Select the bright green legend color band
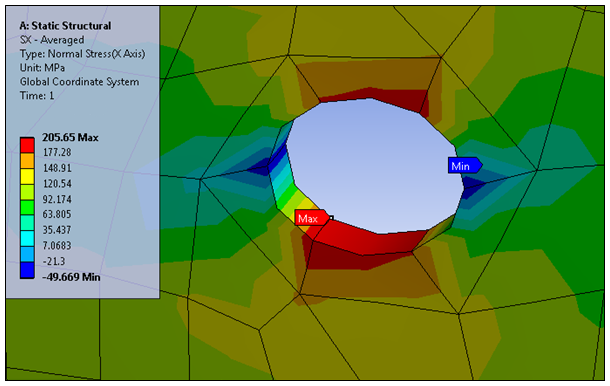The height and width of the screenshot is (386, 610). 27,207
